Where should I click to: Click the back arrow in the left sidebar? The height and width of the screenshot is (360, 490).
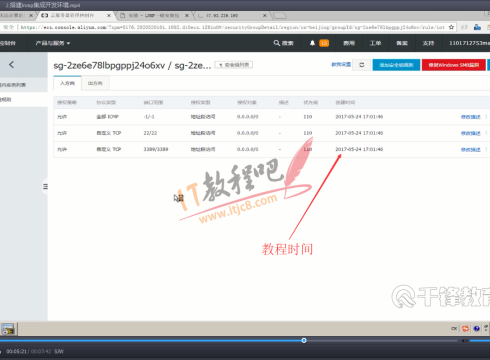pyautogui.click(x=12, y=65)
